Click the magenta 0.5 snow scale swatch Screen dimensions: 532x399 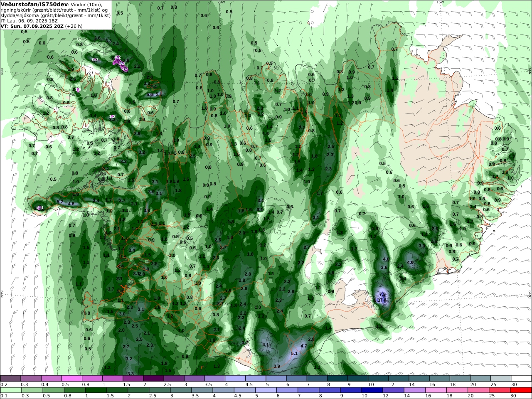click(72, 379)
